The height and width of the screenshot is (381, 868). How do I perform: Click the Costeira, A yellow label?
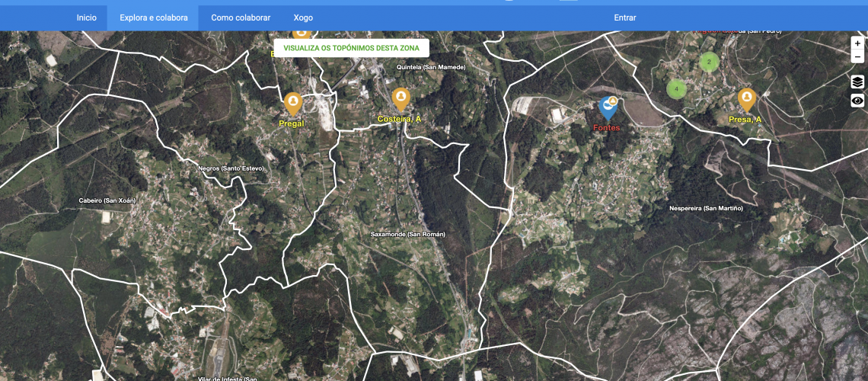pos(399,119)
